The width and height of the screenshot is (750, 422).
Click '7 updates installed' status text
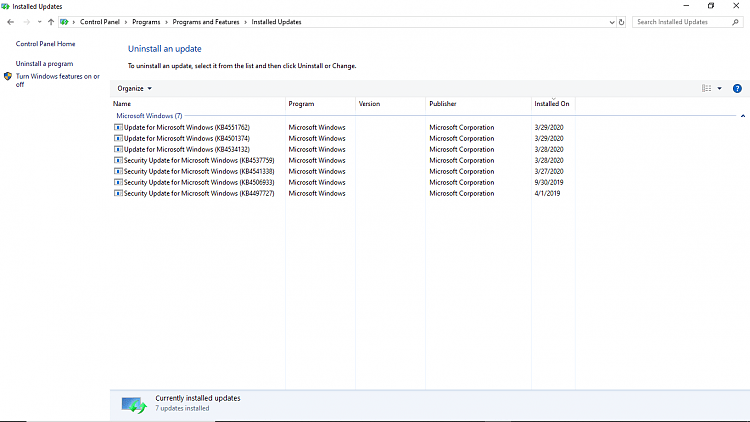[x=182, y=409]
